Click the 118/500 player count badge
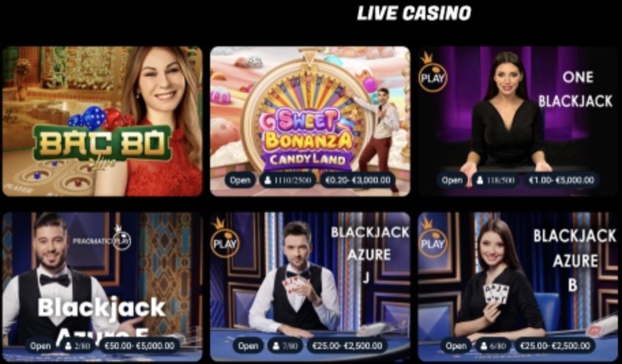 point(495,181)
